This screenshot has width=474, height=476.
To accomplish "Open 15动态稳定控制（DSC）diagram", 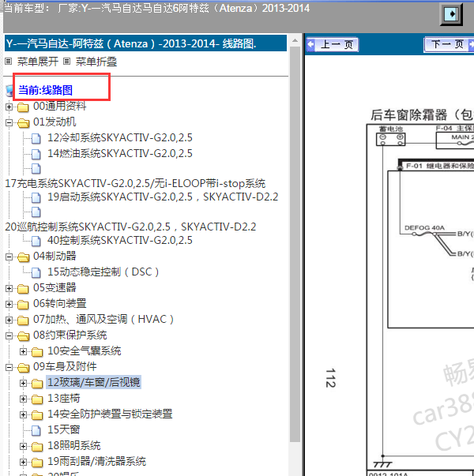I will coord(103,272).
